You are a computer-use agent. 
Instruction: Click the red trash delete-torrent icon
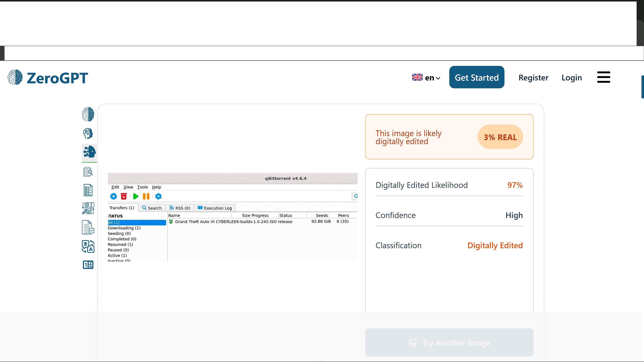pos(123,196)
